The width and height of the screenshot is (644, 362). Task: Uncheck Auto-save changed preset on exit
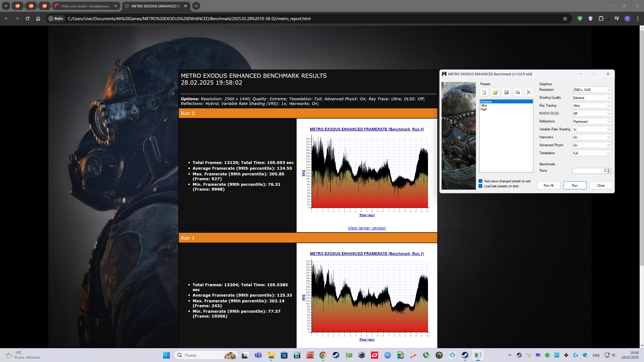[480, 181]
